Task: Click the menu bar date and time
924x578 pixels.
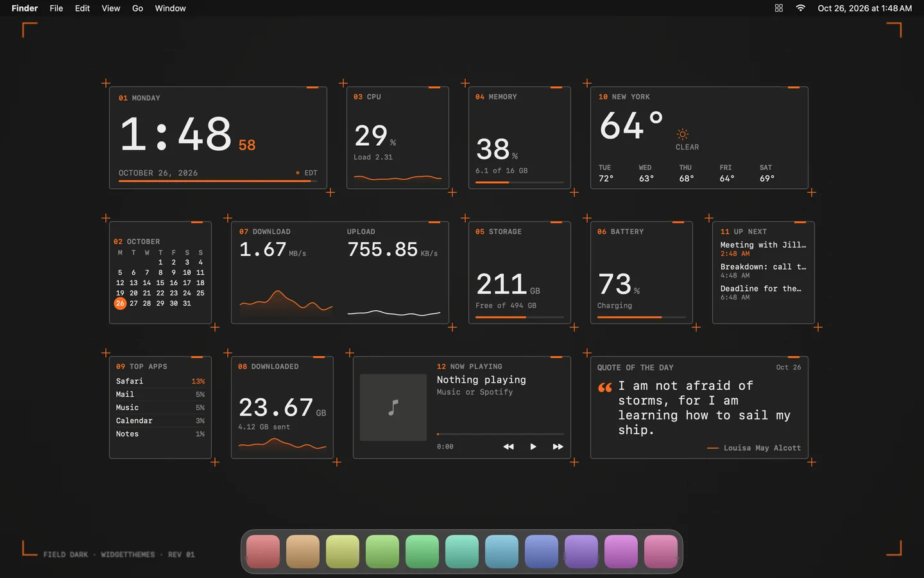Action: pyautogui.click(x=864, y=8)
